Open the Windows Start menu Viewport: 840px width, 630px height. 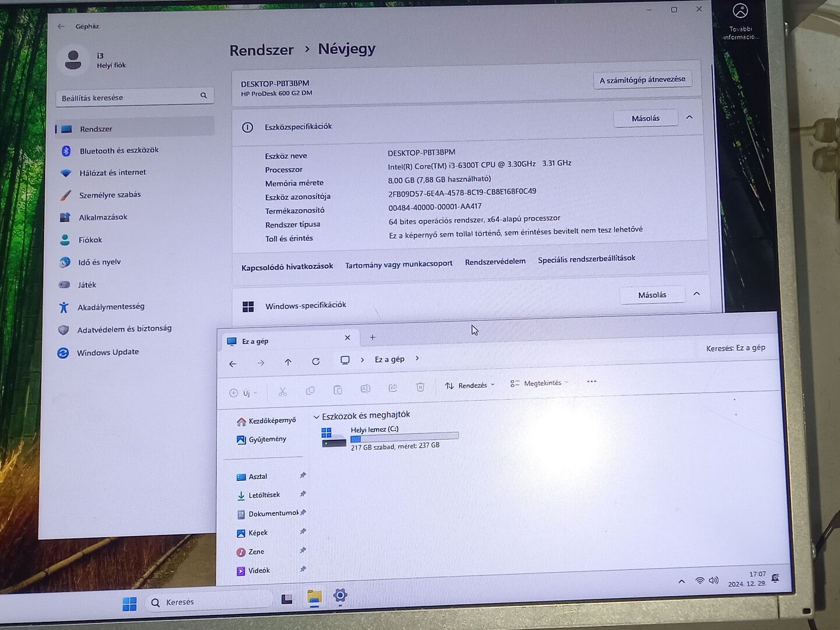129,604
